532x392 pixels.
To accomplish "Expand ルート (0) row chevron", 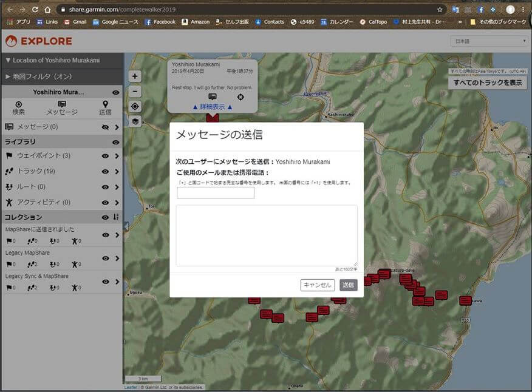I will [117, 187].
